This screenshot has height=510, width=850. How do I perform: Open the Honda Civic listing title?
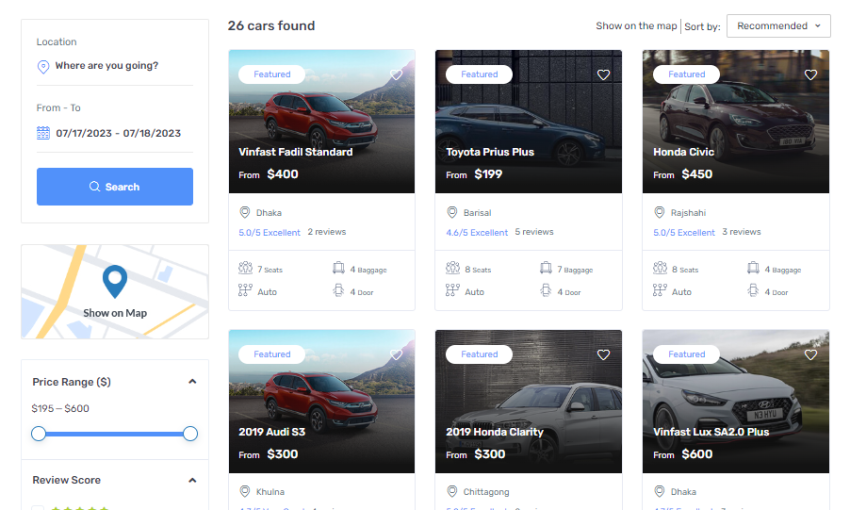tap(684, 152)
